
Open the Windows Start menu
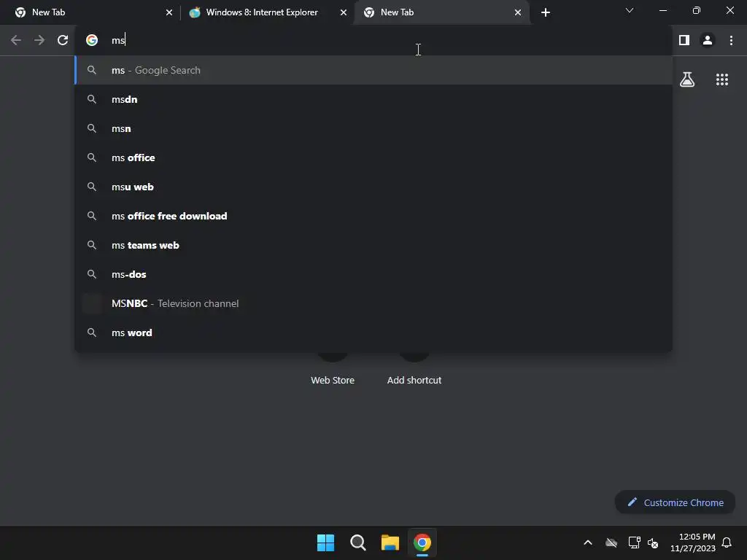(326, 542)
